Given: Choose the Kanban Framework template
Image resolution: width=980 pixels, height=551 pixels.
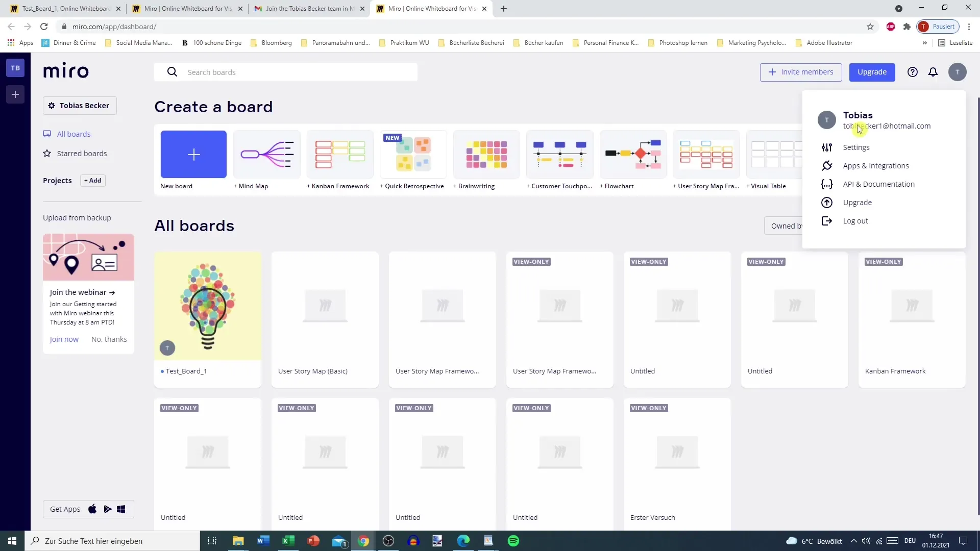Looking at the screenshot, I should [x=340, y=154].
